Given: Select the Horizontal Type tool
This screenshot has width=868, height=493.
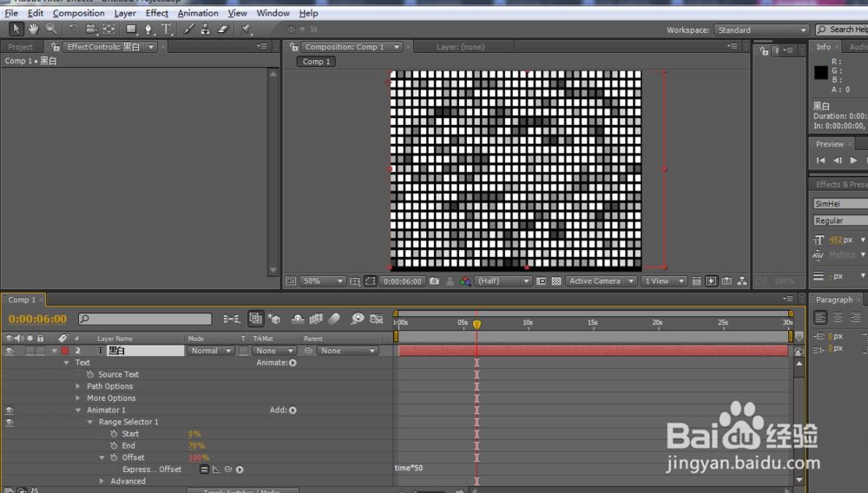Looking at the screenshot, I should [166, 30].
